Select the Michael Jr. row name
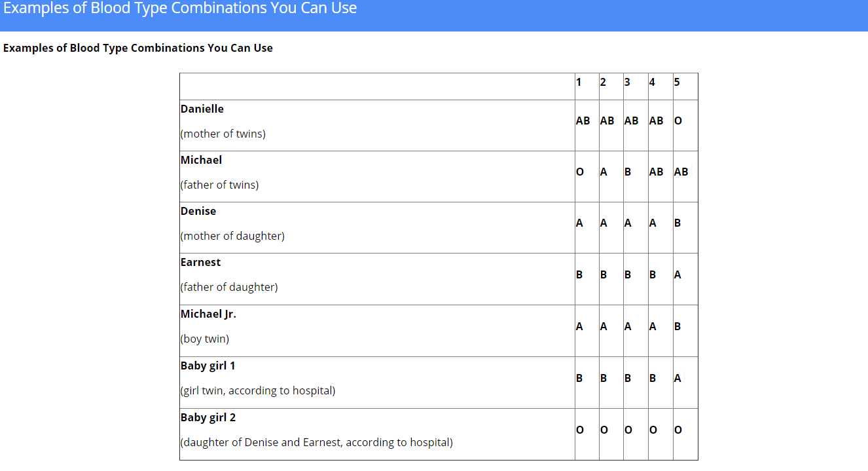Image resolution: width=868 pixels, height=471 pixels. [208, 314]
